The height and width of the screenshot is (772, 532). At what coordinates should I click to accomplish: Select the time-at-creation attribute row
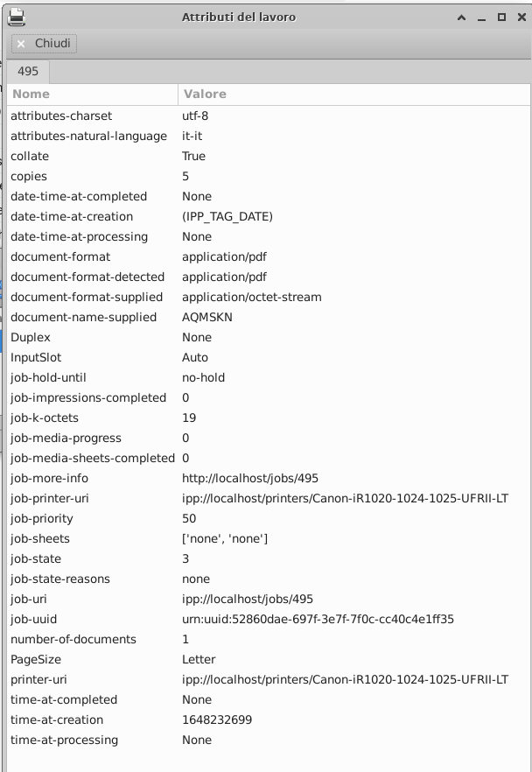coord(131,719)
